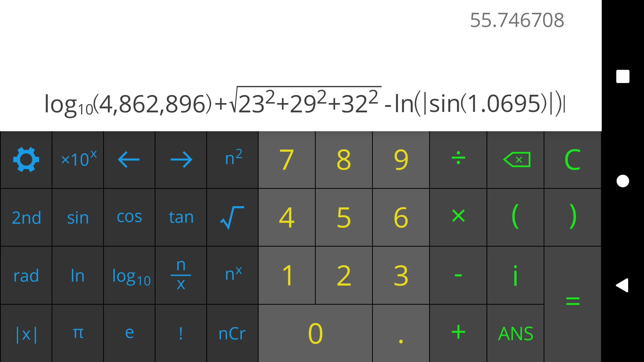644x362 pixels.
Task: Toggle the rad mode setting
Action: tap(26, 275)
